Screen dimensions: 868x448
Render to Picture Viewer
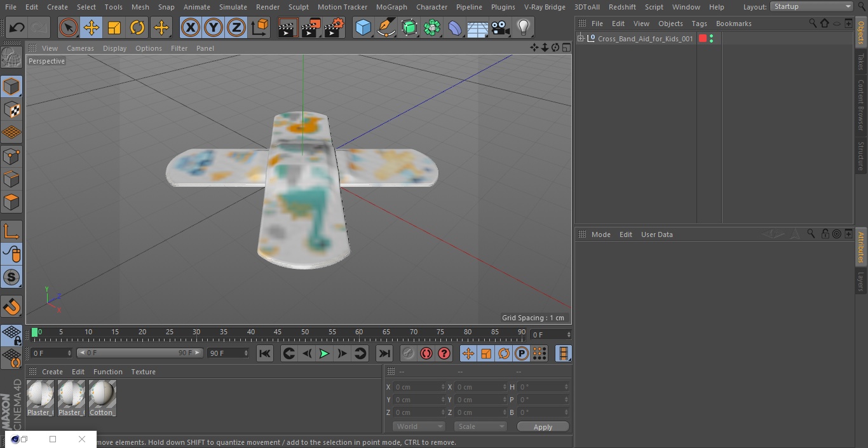tap(311, 27)
